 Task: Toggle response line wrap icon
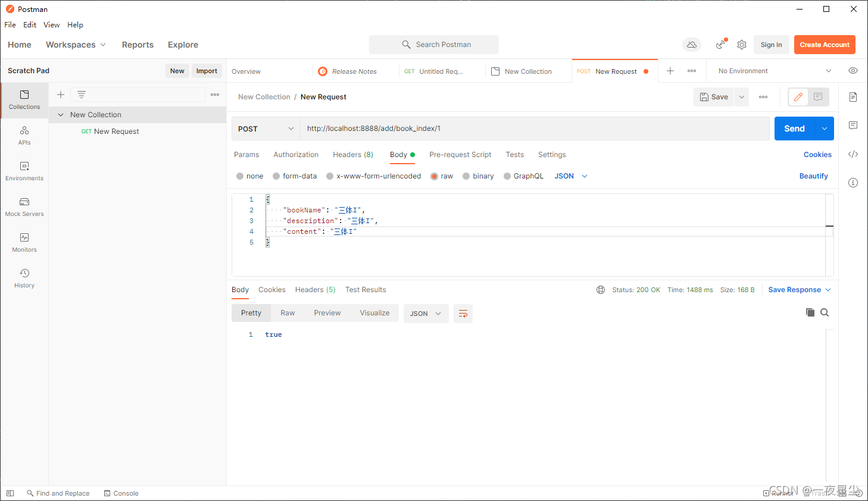click(463, 314)
